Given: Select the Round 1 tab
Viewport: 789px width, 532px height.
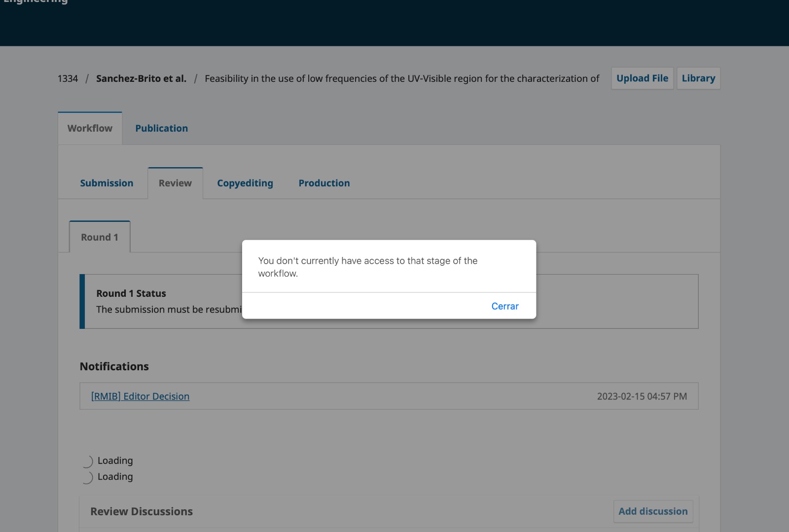Looking at the screenshot, I should tap(100, 237).
